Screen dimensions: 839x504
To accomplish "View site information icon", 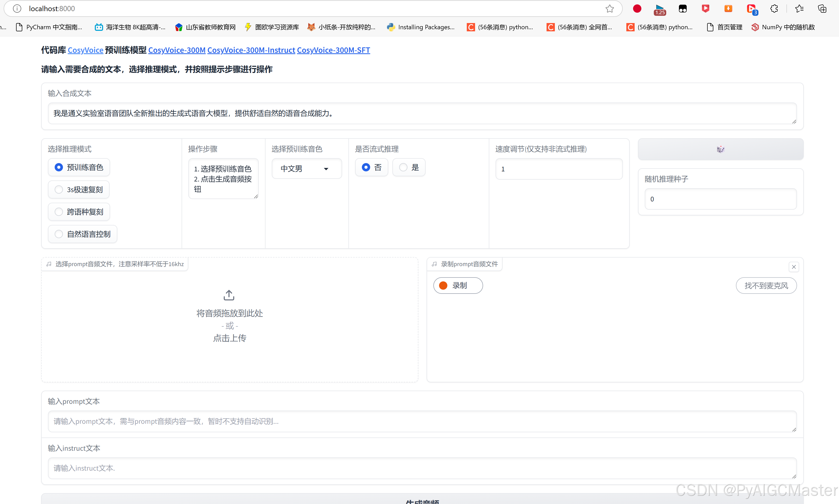I will 17,9.
